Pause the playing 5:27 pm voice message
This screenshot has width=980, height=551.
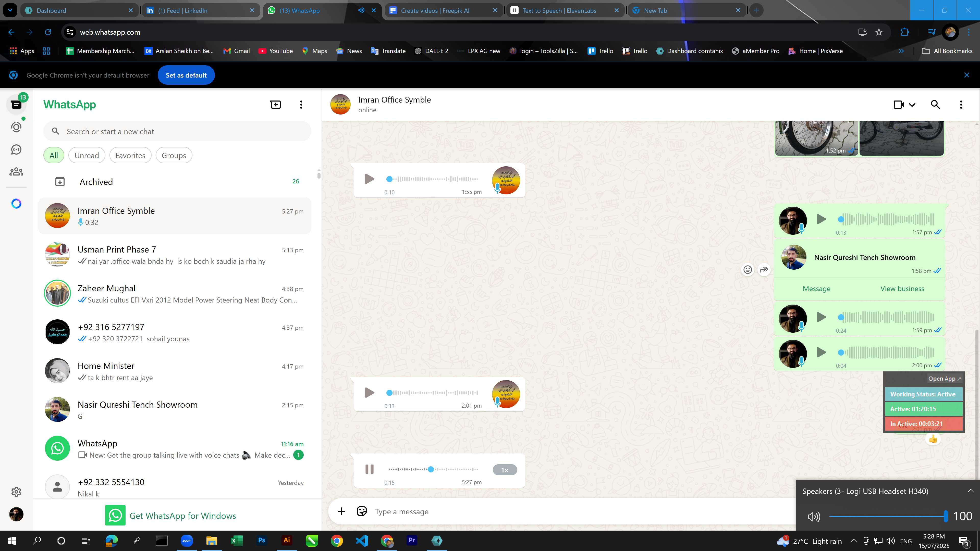[369, 469]
